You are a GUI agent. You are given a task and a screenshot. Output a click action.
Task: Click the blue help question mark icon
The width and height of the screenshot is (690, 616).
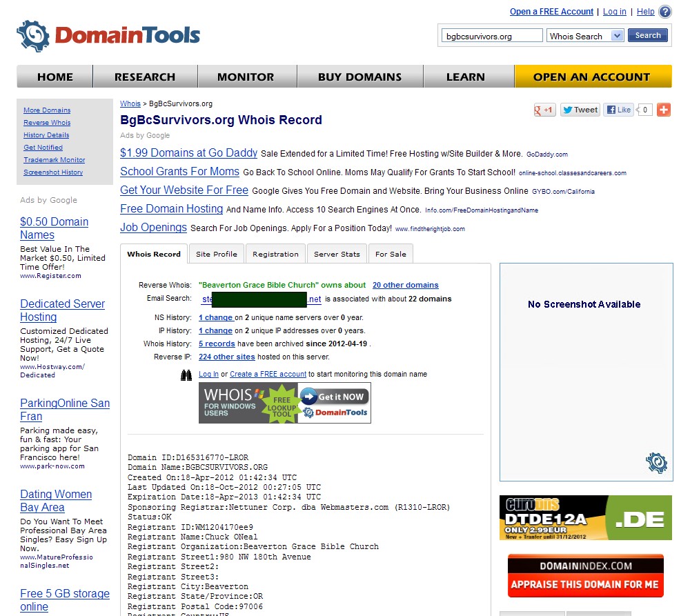[x=665, y=12]
